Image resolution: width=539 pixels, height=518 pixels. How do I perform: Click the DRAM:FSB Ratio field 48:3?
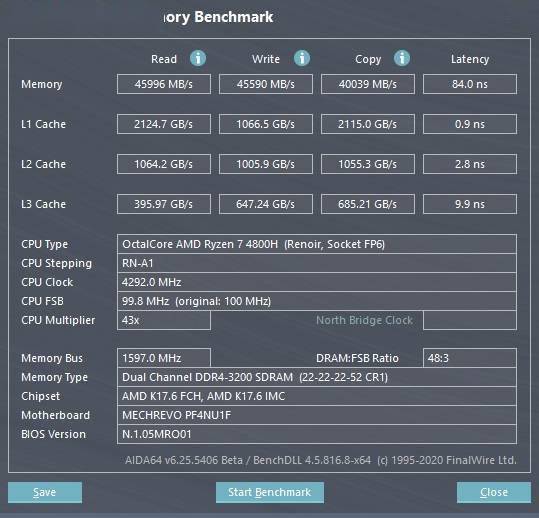tap(470, 358)
